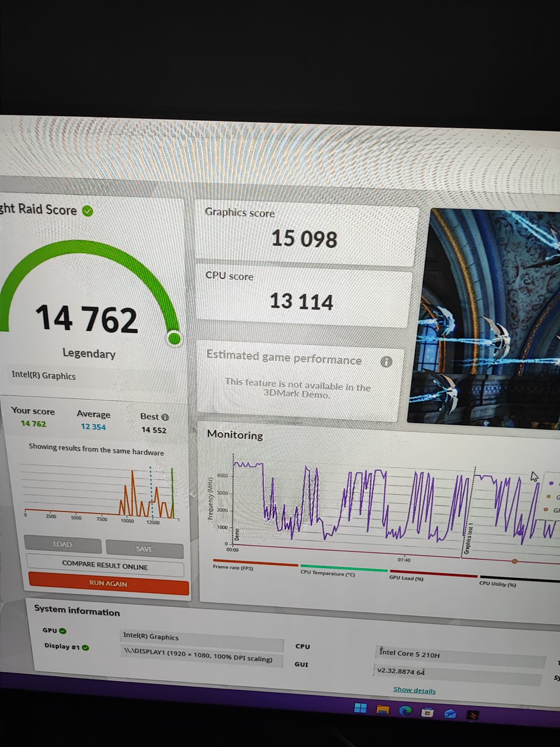Viewport: 560px width, 747px height.
Task: Click the SAVE button
Action: 144,549
